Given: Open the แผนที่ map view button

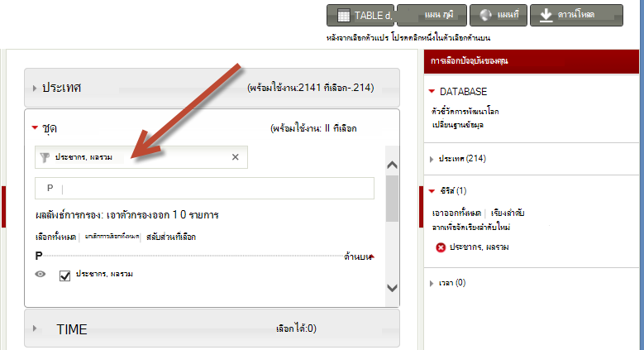Looking at the screenshot, I should (499, 15).
